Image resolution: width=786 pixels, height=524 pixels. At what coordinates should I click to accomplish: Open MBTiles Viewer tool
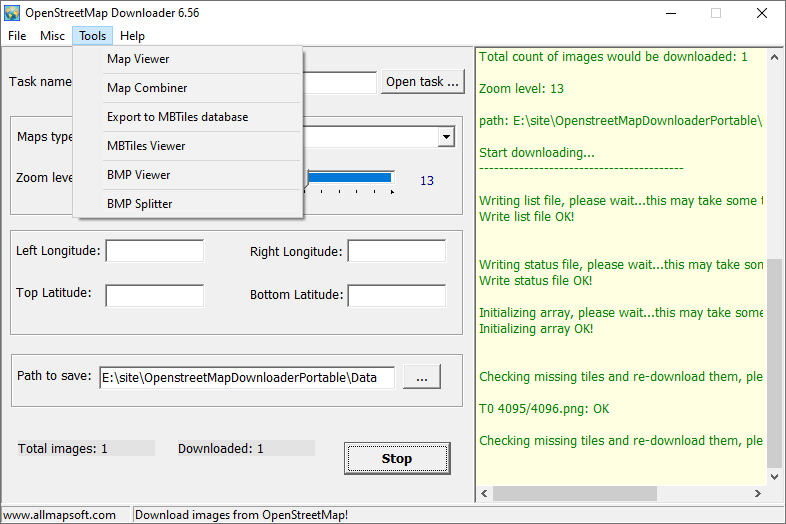click(x=188, y=146)
